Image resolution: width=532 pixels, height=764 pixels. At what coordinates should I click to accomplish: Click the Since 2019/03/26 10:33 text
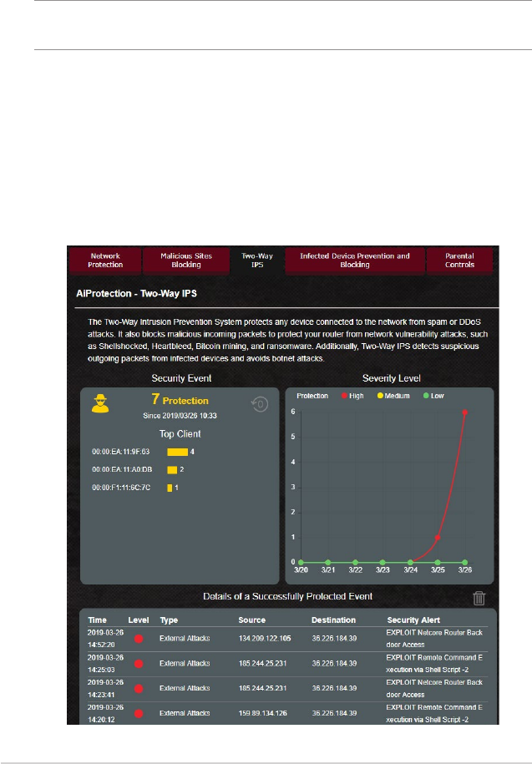click(180, 416)
